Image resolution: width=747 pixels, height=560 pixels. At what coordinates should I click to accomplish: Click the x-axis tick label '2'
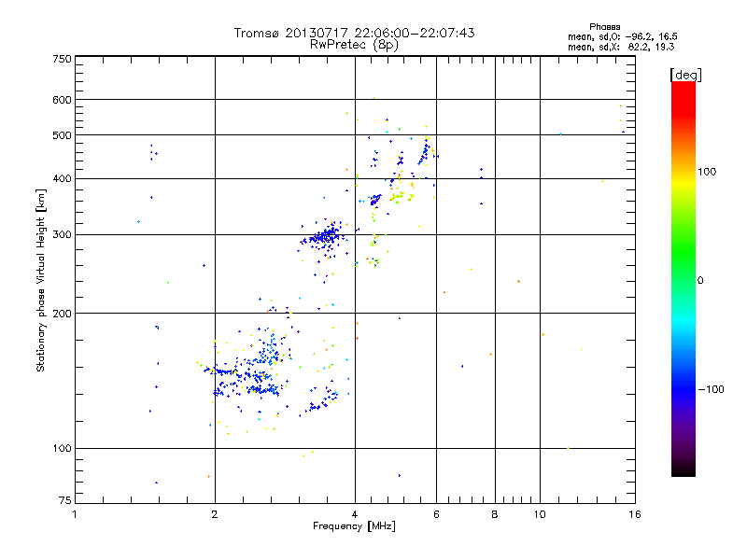(215, 514)
